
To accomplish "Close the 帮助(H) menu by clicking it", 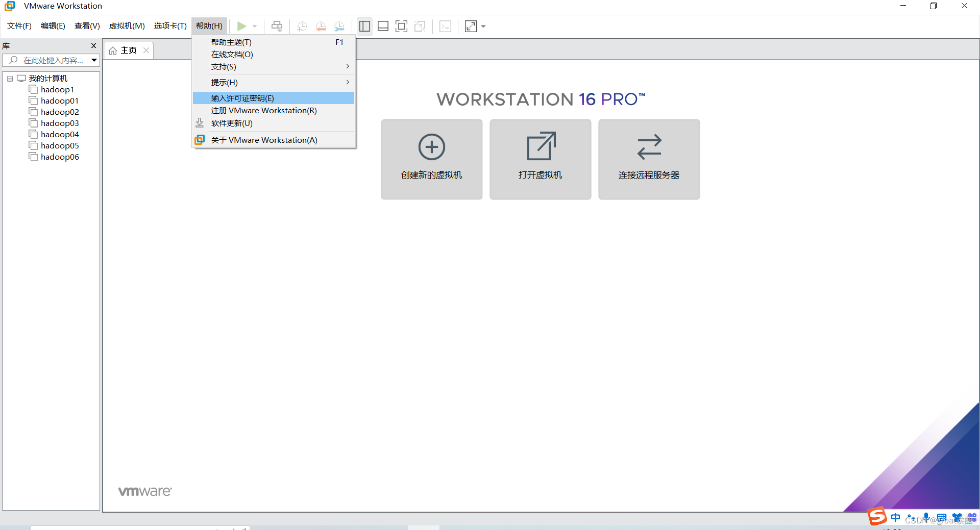I will [209, 26].
